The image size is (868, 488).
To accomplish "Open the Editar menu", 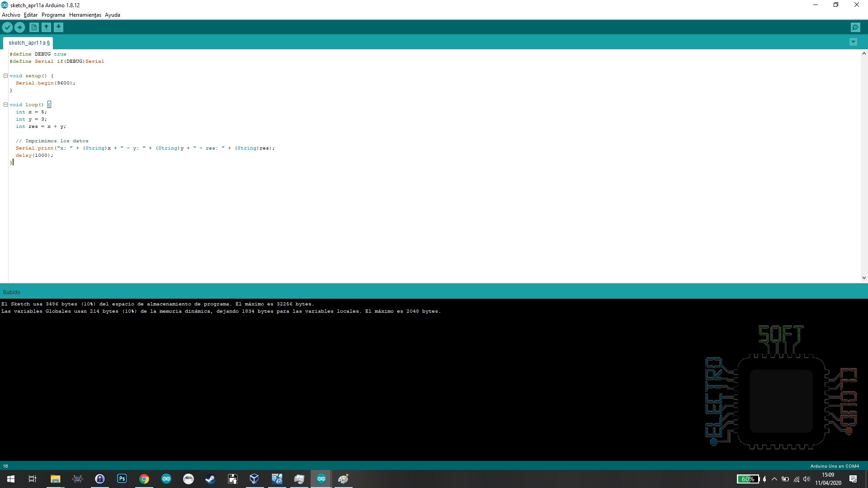I will pyautogui.click(x=31, y=15).
